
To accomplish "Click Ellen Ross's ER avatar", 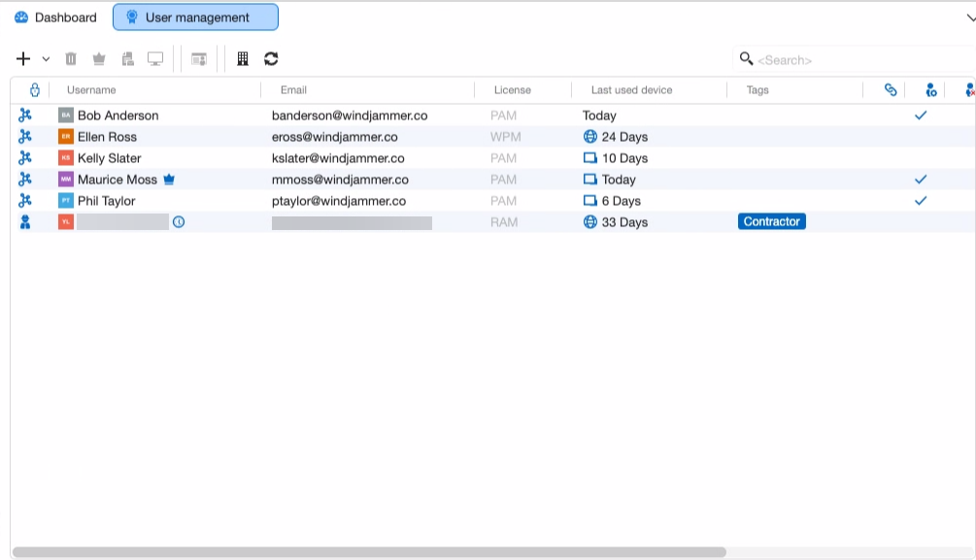I will click(66, 136).
